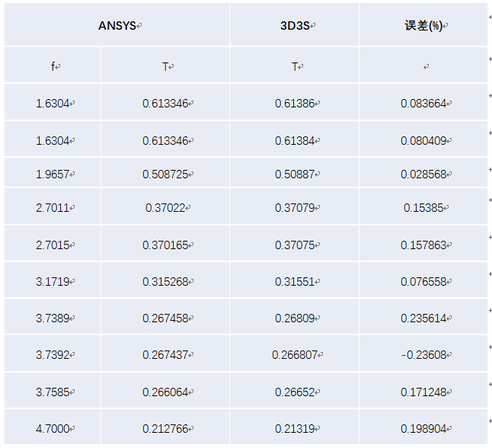
Task: Click the frequency cell 4.7000
Action: click(53, 427)
